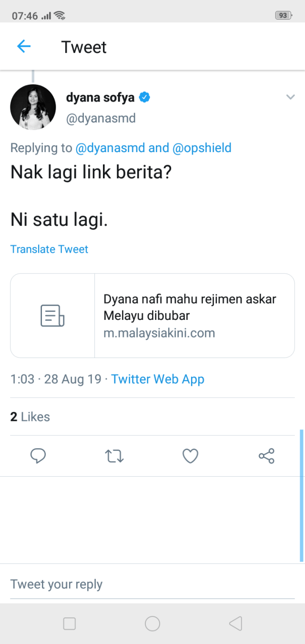305x644 pixels.
Task: Click the Translate Tweet link
Action: point(49,249)
